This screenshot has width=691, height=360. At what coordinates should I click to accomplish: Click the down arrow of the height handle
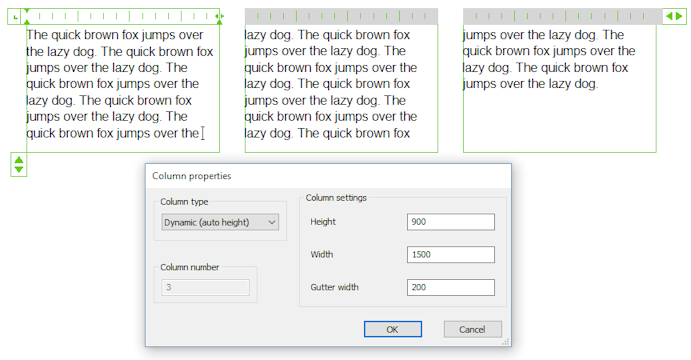(19, 169)
